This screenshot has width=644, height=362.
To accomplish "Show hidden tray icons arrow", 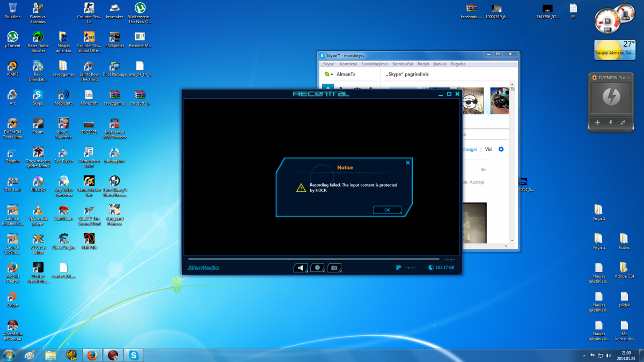I will [x=584, y=355].
